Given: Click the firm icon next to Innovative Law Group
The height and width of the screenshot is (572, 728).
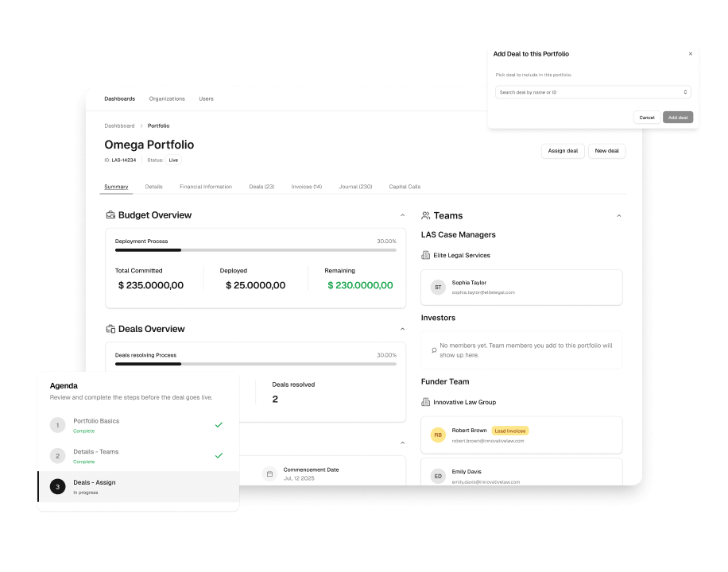Looking at the screenshot, I should (x=428, y=402).
